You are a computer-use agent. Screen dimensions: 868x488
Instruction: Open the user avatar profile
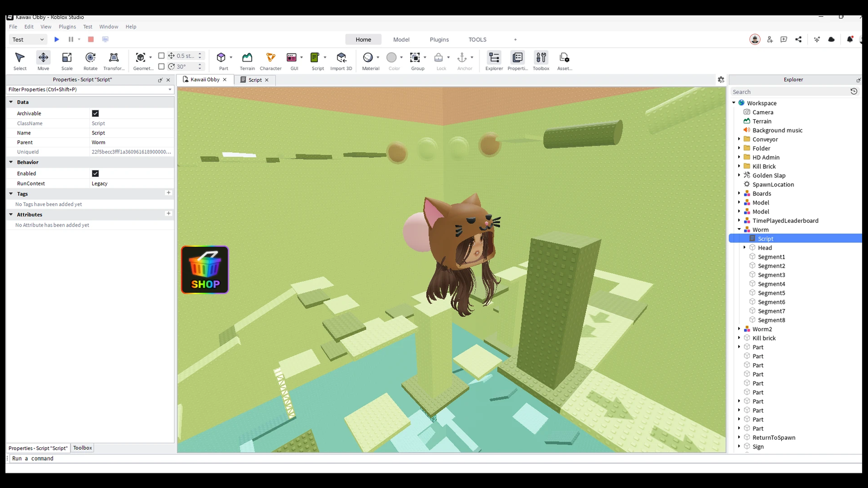pyautogui.click(x=755, y=39)
